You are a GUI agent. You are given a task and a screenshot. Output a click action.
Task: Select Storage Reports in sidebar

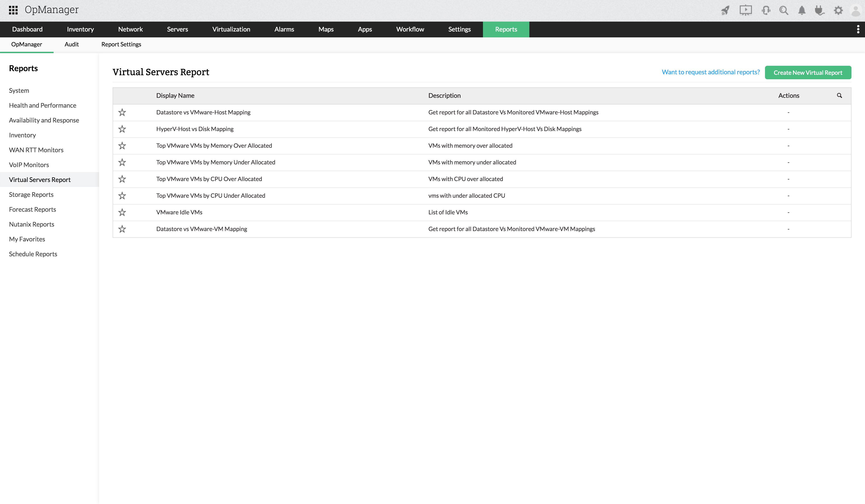(31, 195)
